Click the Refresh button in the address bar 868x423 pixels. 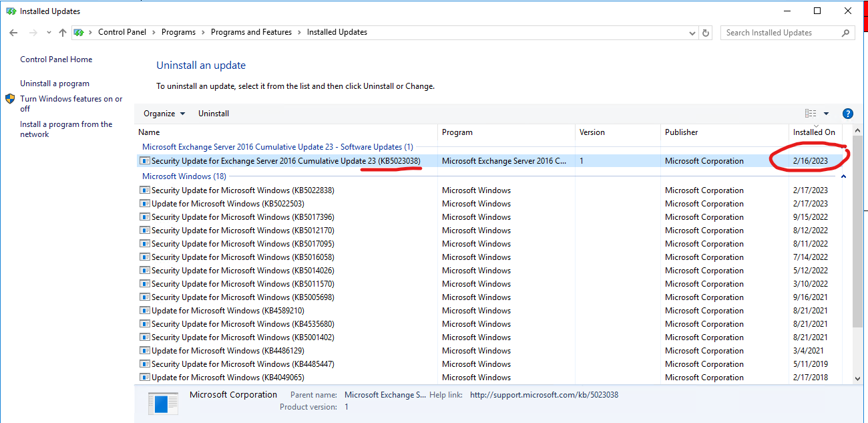tap(706, 32)
